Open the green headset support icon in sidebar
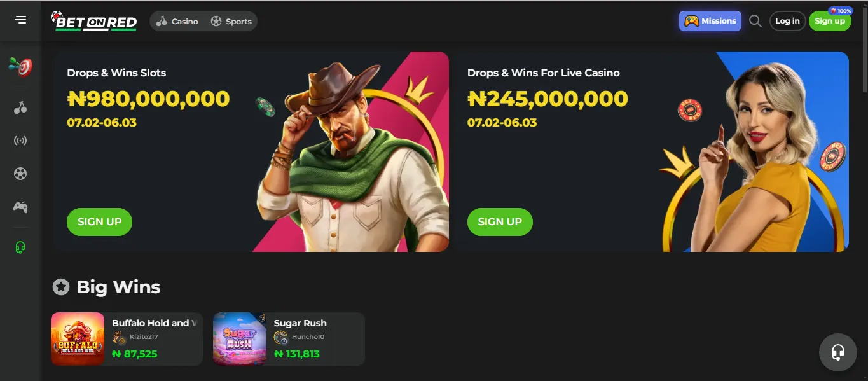This screenshot has height=381, width=868. pyautogui.click(x=20, y=246)
